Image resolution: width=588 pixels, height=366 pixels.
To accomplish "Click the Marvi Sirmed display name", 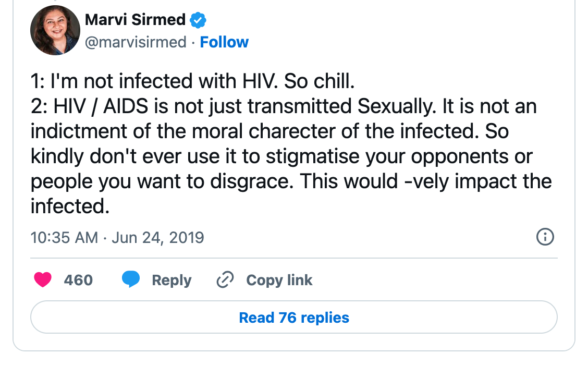I will coord(135,20).
